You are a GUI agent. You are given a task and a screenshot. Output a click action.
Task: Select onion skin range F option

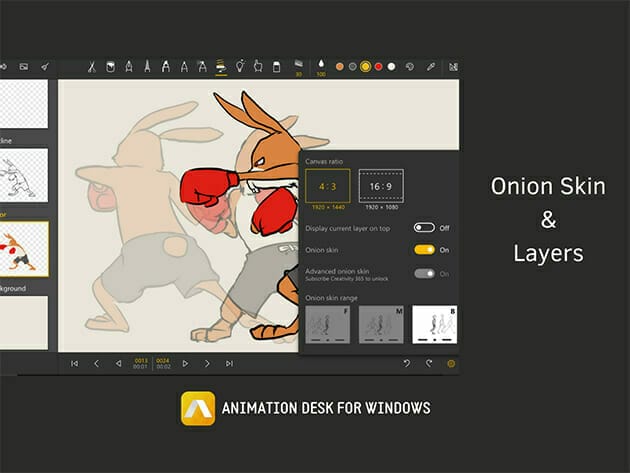326,325
